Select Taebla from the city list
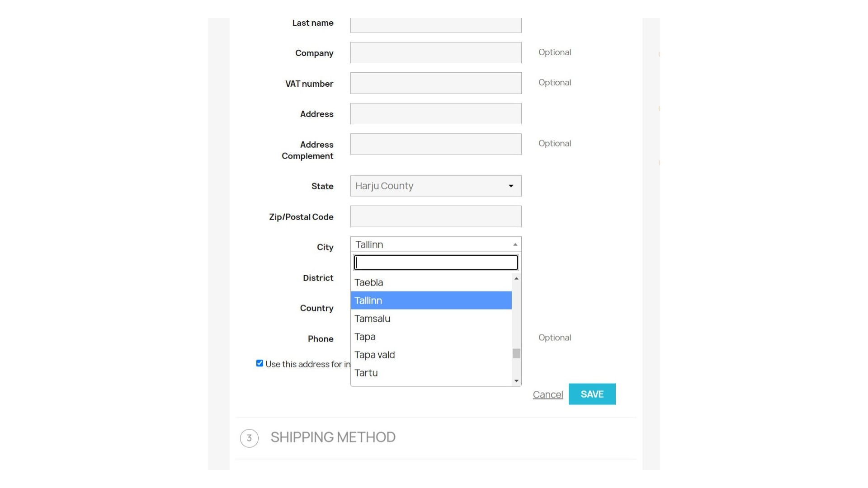868x488 pixels. tap(431, 282)
